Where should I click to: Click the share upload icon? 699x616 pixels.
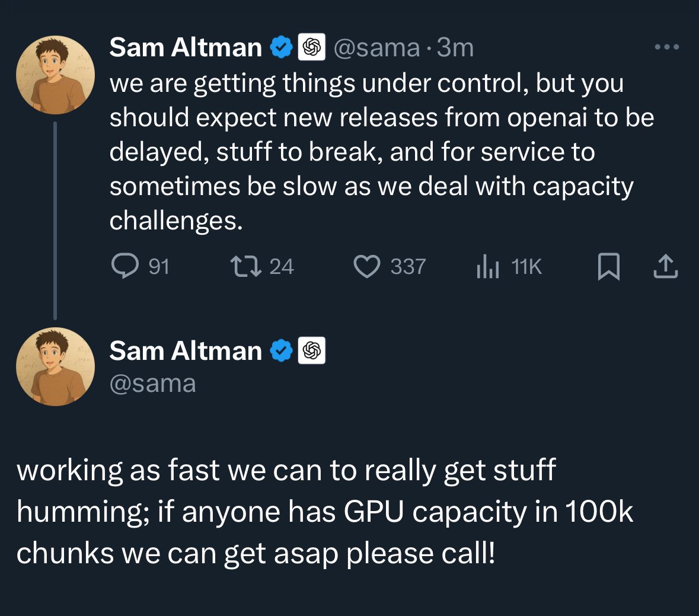[x=665, y=266]
